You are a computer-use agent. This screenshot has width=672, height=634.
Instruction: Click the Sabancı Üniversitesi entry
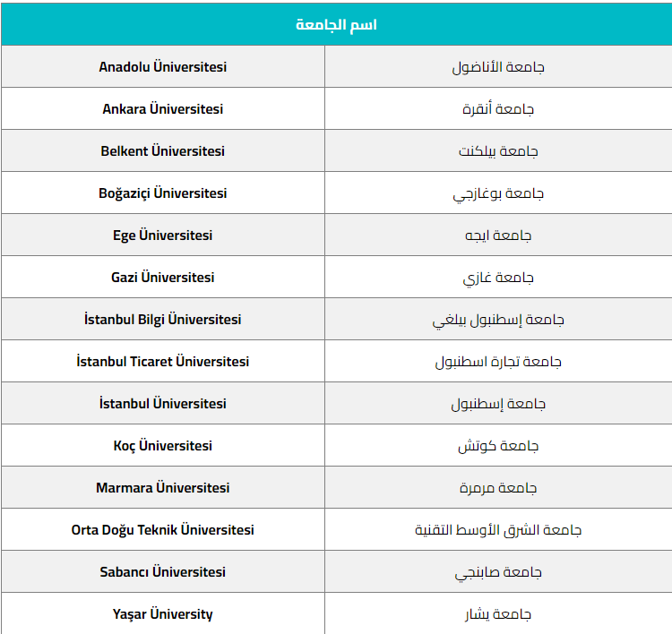tap(163, 572)
